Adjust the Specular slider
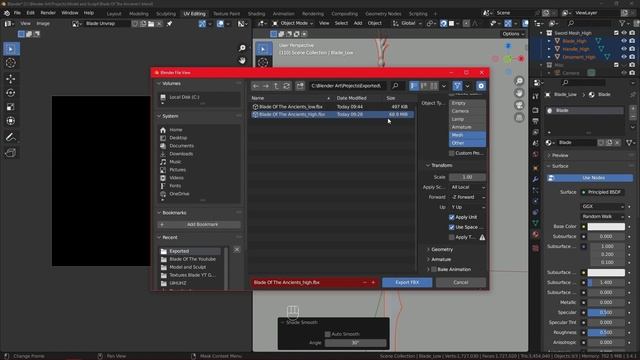Image resolution: width=640 pixels, height=360 pixels. 606,313
